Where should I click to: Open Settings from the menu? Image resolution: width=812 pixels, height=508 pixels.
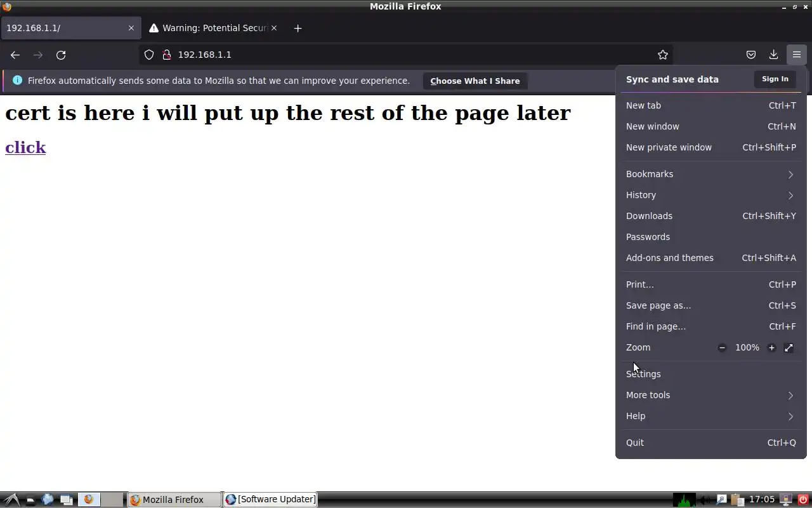coord(710,374)
